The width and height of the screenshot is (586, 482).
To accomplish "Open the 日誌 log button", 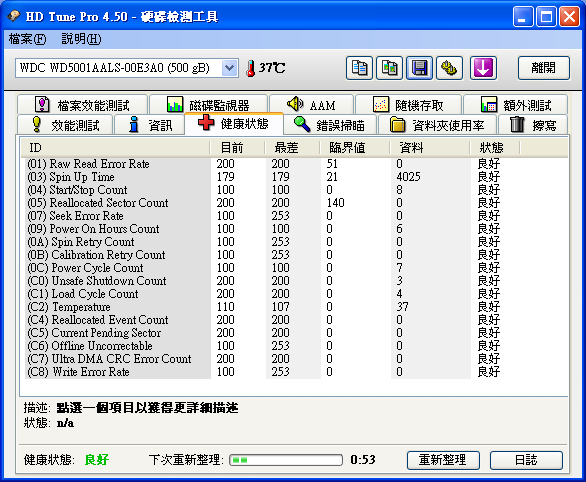I will [526, 460].
